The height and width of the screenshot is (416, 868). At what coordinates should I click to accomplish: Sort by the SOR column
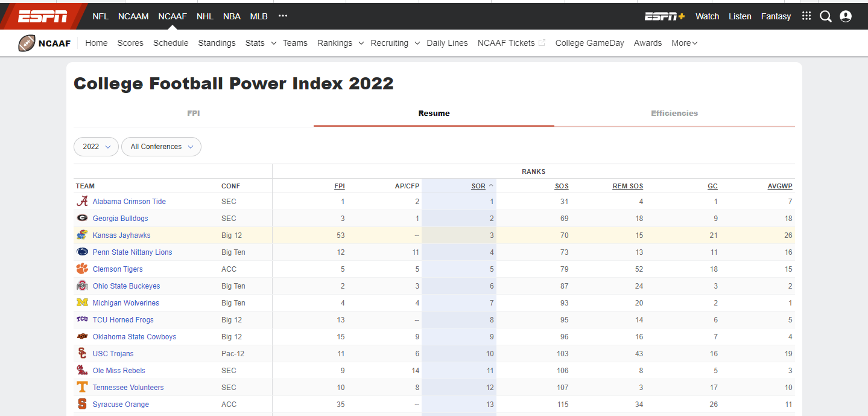[478, 186]
